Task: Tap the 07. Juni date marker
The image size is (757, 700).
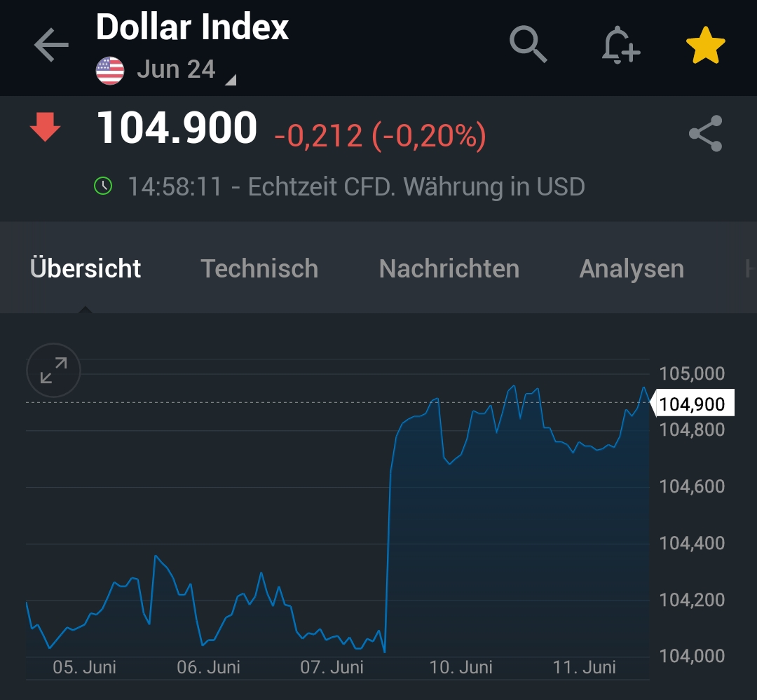Action: tap(332, 667)
